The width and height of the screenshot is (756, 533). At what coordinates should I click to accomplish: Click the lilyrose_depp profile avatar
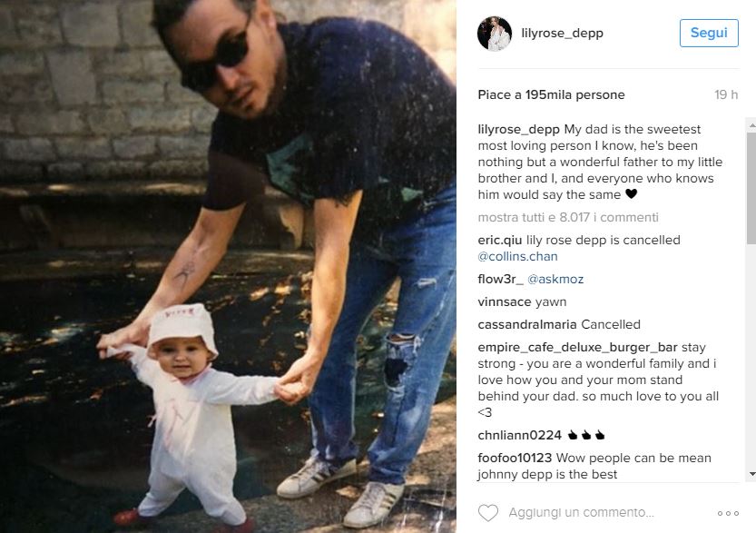(x=495, y=34)
